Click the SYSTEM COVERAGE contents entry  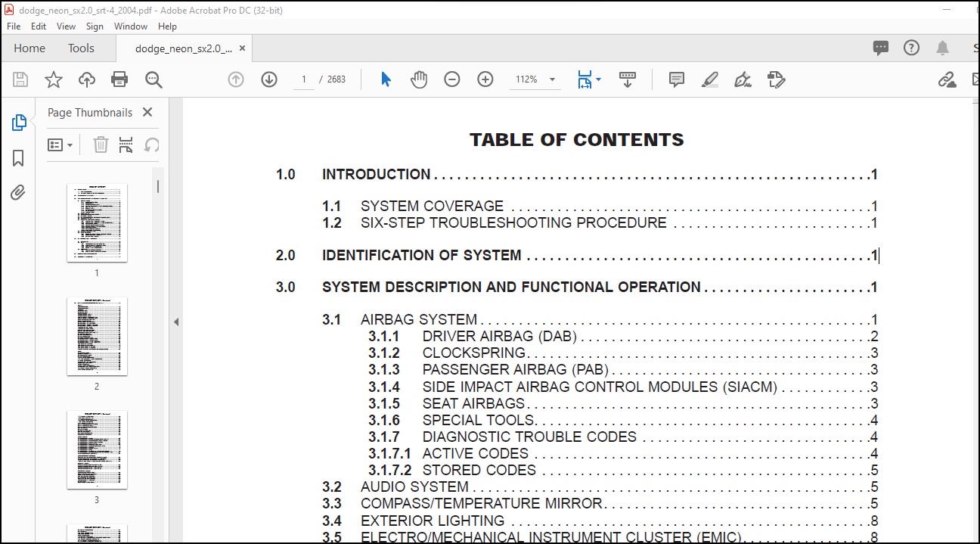click(x=432, y=207)
